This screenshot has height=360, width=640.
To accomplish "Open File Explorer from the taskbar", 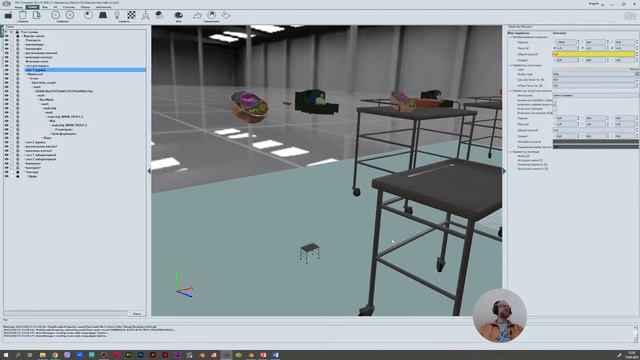I will click(x=42, y=355).
